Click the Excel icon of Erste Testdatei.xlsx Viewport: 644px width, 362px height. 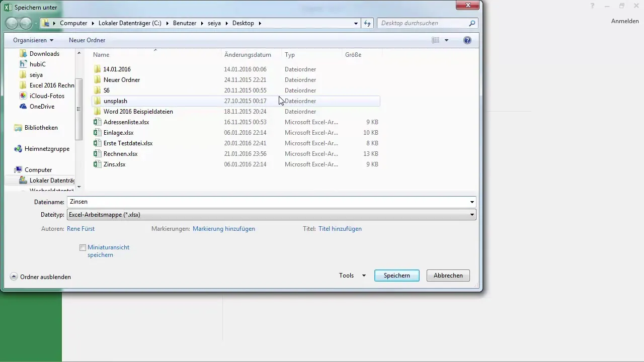pos(98,143)
